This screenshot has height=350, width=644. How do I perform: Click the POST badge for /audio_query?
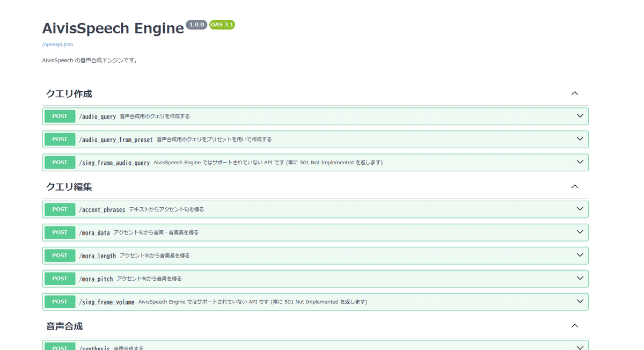tap(60, 116)
